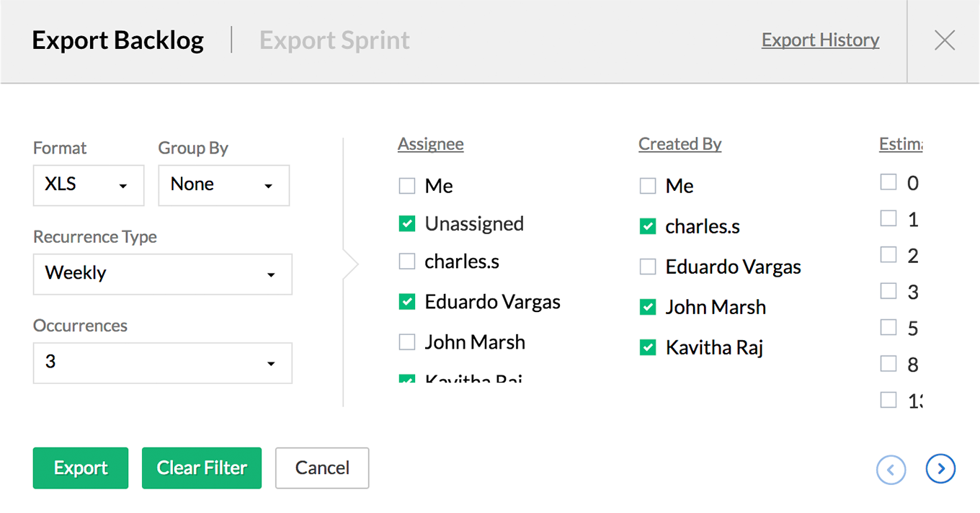Open the Occurrences dropdown

point(163,362)
